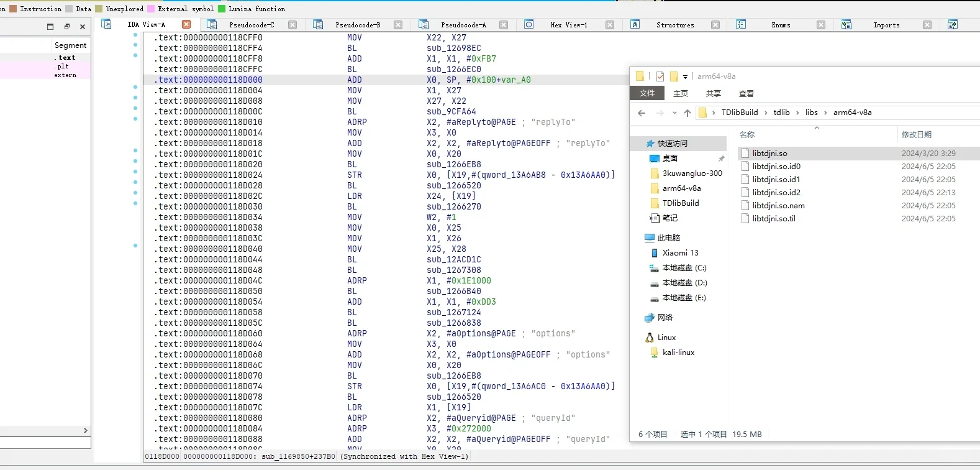Screen dimensions: 980x470
Task: Switch to the Pseudocode-A tab
Action: [463, 25]
